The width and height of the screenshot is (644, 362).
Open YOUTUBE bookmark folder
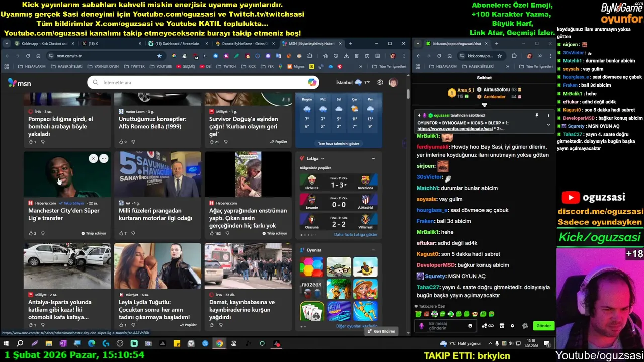click(x=160, y=66)
